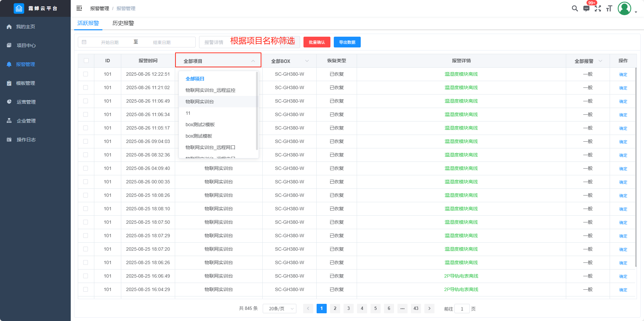This screenshot has height=321, width=644.
Task: Collapse the sidebar with the hamburger icon
Action: click(x=79, y=8)
